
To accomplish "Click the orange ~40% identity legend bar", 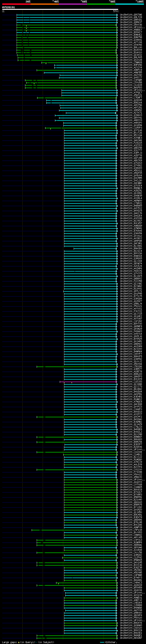I will pyautogui.click(x=45, y=4).
